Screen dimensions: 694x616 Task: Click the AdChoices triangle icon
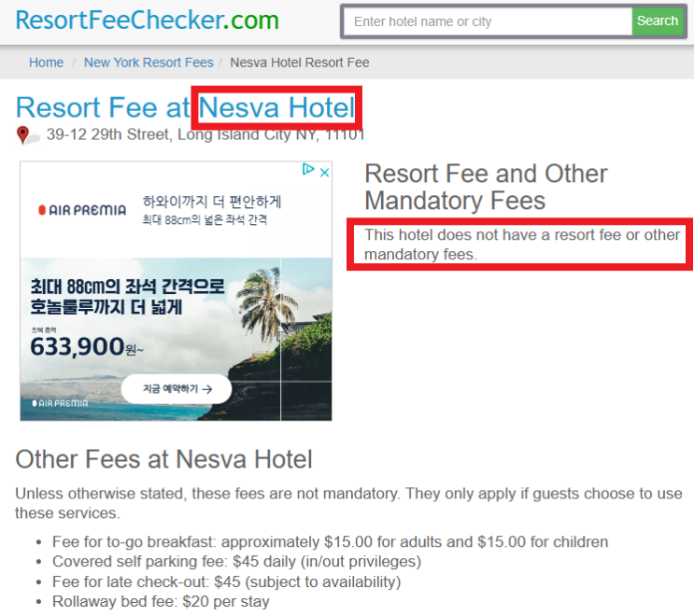point(308,169)
